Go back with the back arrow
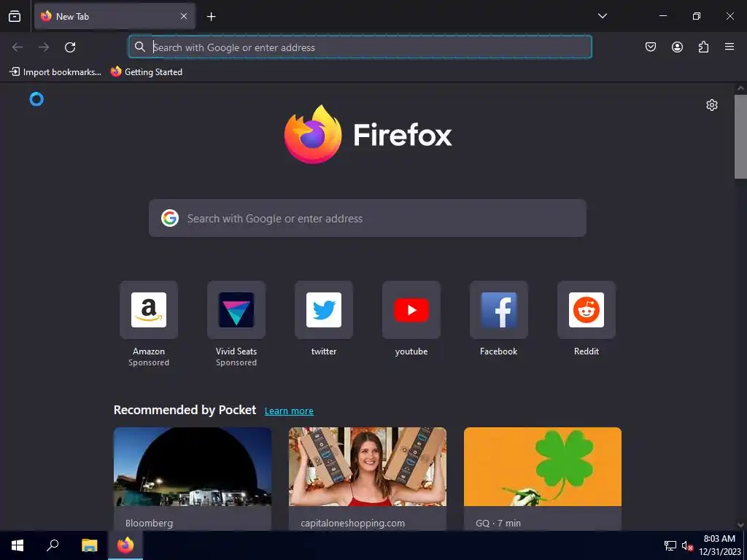This screenshot has width=747, height=560. tap(18, 47)
